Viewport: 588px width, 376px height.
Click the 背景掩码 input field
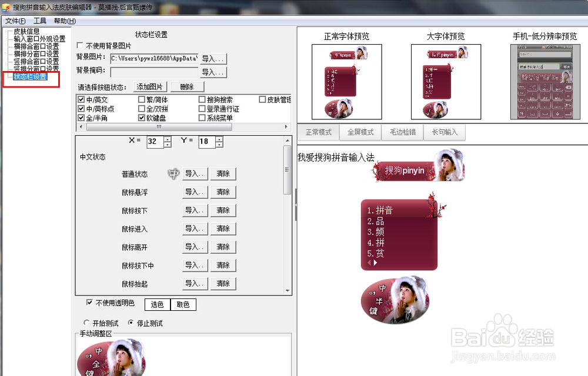[154, 72]
